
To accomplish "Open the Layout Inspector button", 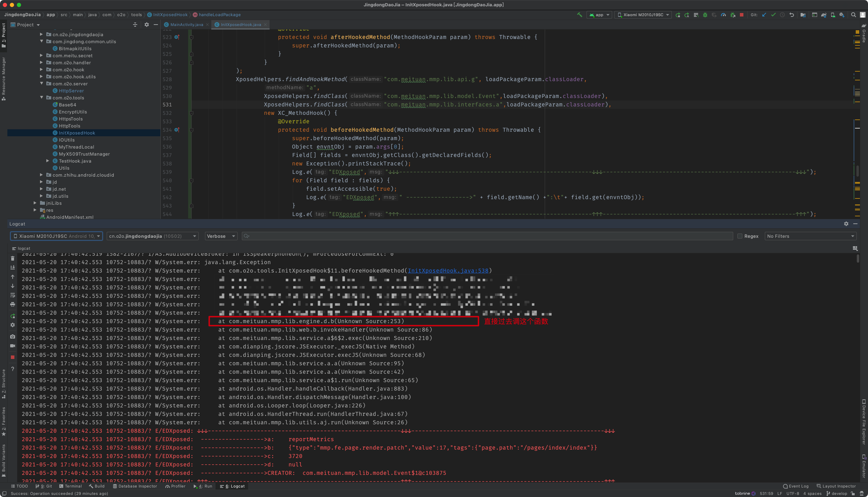I will [x=836, y=486].
